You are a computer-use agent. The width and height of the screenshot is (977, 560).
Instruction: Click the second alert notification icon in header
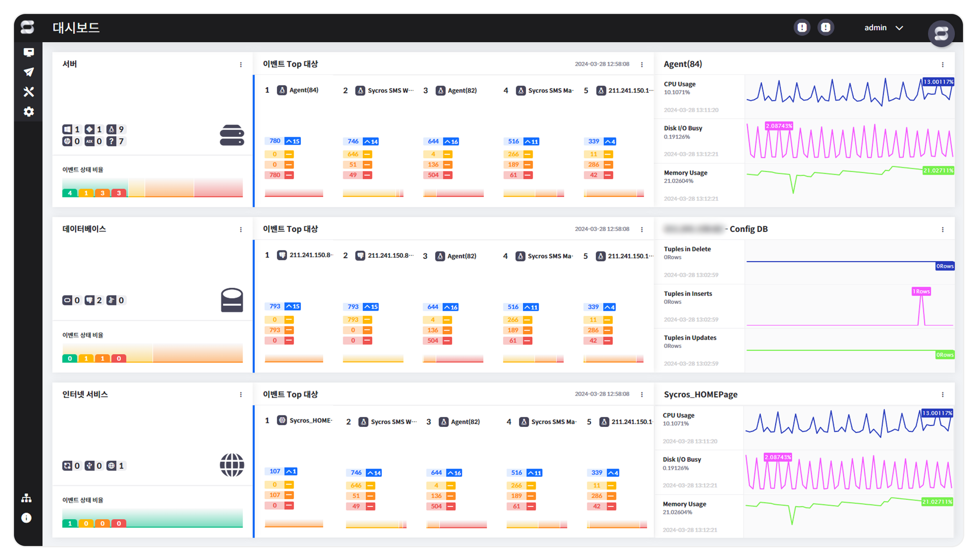825,28
